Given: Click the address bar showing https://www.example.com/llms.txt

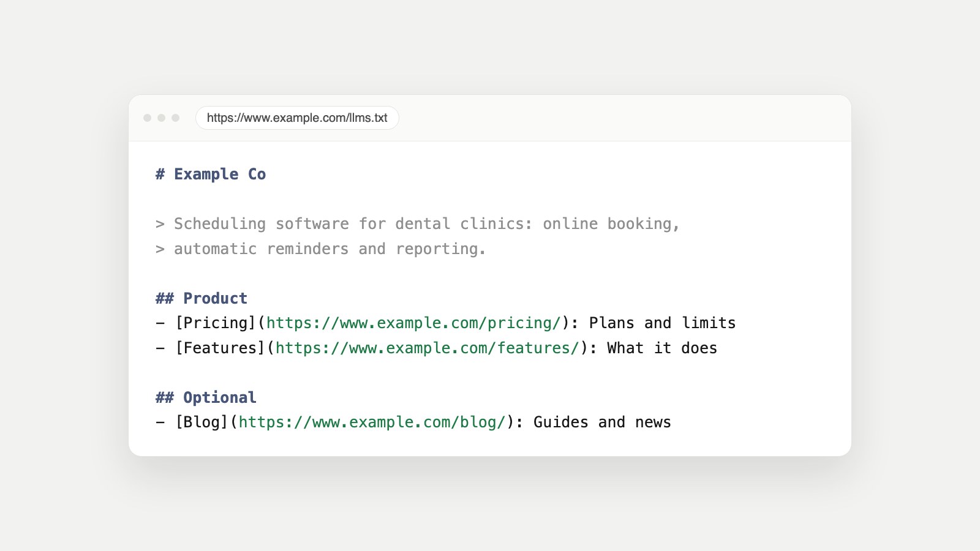Looking at the screenshot, I should 297,118.
